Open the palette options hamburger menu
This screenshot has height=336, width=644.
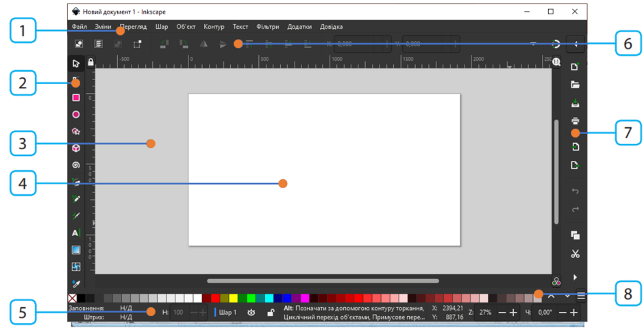[581, 296]
